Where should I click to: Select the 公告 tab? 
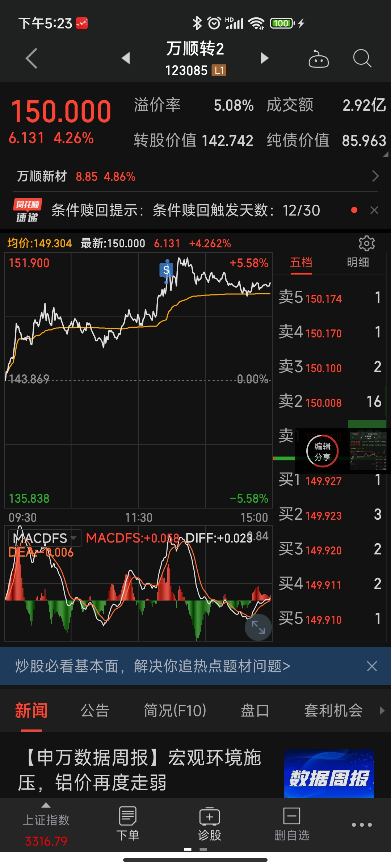(x=95, y=711)
